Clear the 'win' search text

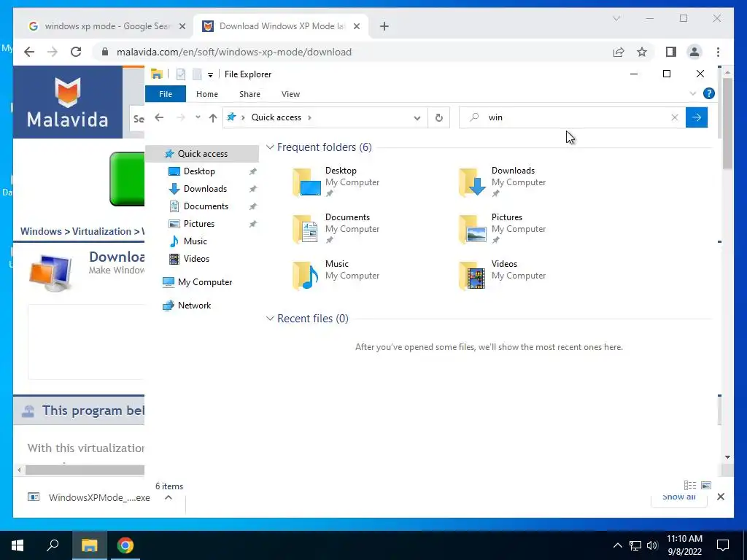pos(675,117)
